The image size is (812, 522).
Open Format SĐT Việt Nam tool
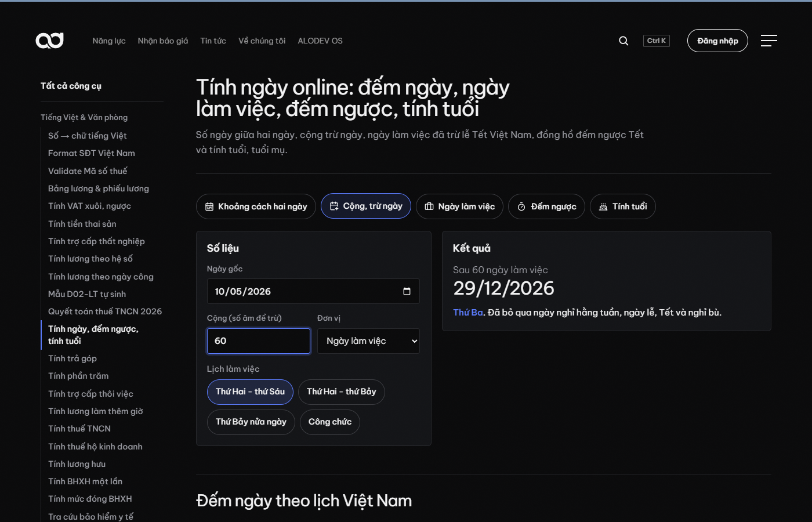pos(92,153)
